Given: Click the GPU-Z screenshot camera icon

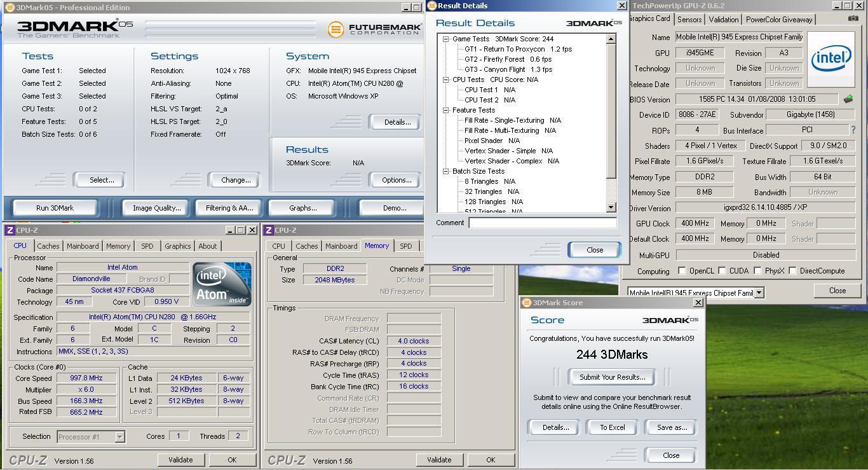Looking at the screenshot, I should pyautogui.click(x=853, y=18).
